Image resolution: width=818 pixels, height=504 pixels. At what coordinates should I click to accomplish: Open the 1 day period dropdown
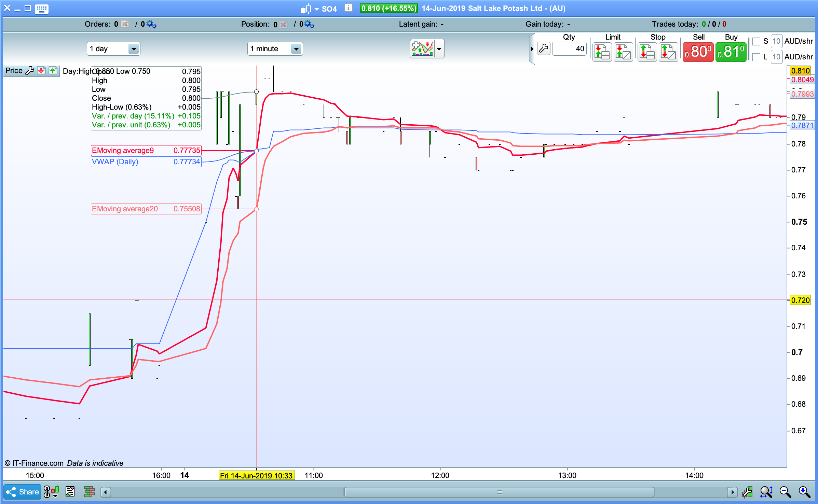pos(133,49)
